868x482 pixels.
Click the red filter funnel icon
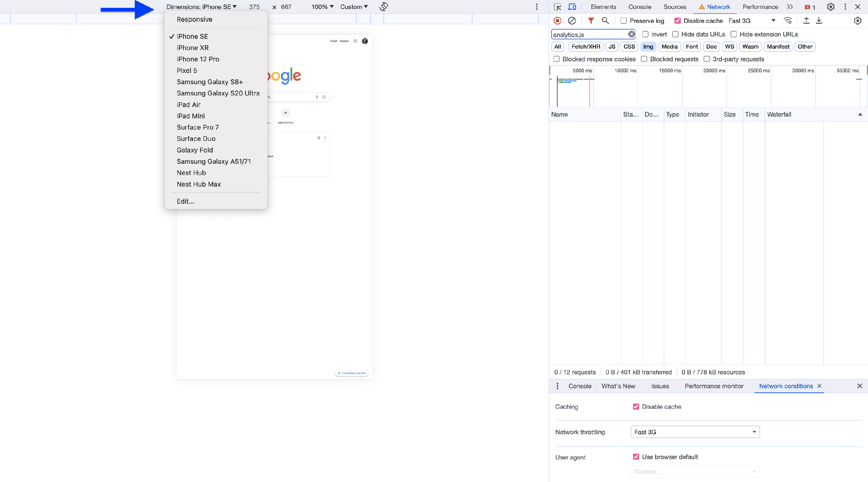click(x=591, y=21)
